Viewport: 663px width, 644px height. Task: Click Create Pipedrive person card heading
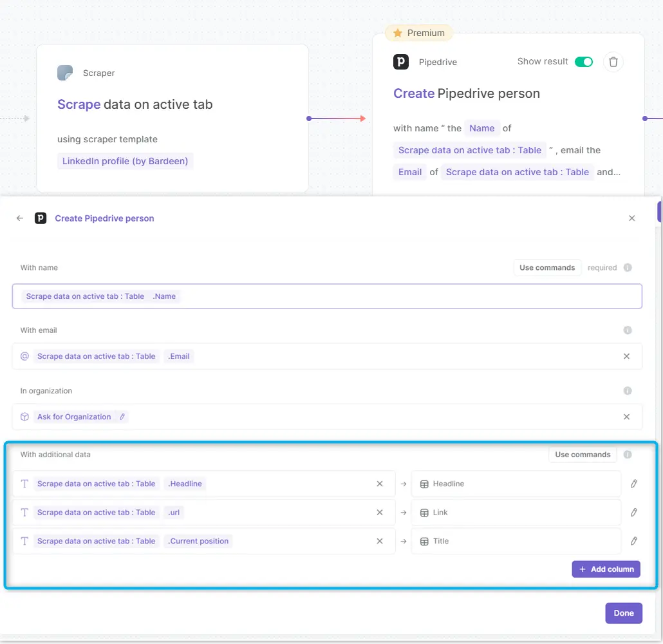tap(467, 93)
